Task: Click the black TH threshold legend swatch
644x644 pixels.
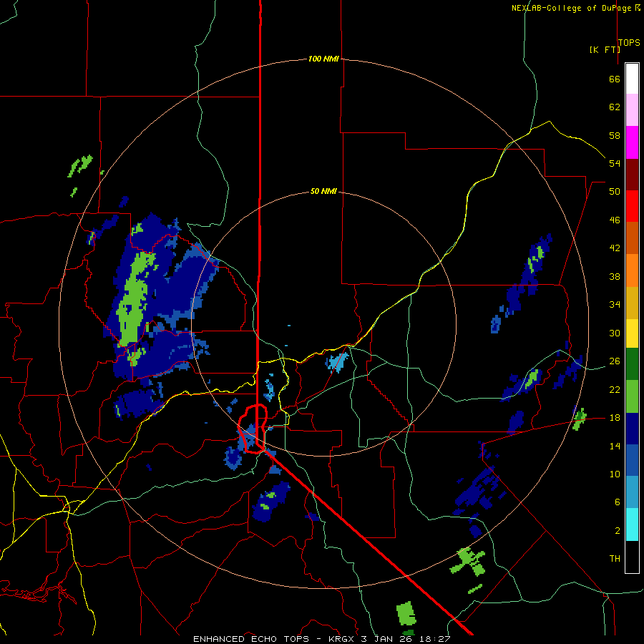Action: (632, 557)
